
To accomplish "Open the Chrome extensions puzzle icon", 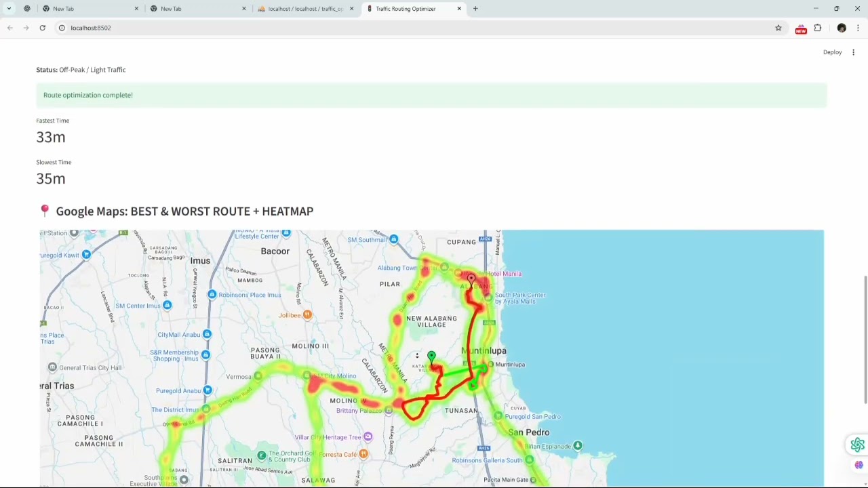I will pyautogui.click(x=817, y=28).
